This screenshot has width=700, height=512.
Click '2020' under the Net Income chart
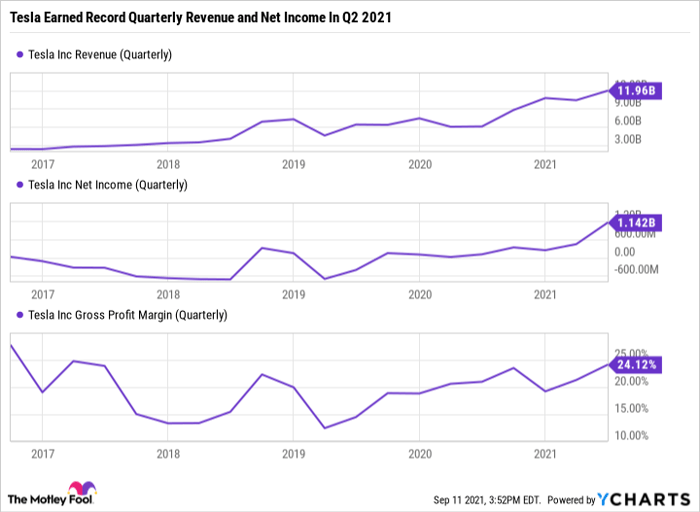[420, 295]
